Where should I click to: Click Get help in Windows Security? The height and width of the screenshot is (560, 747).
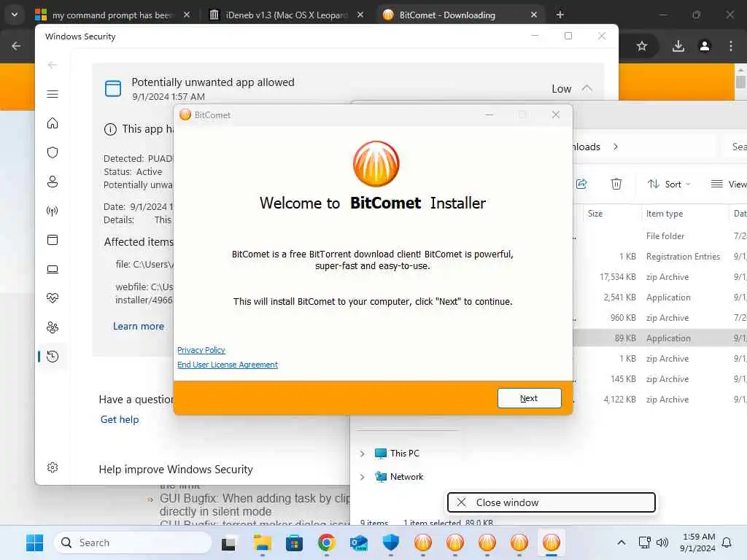click(x=120, y=419)
